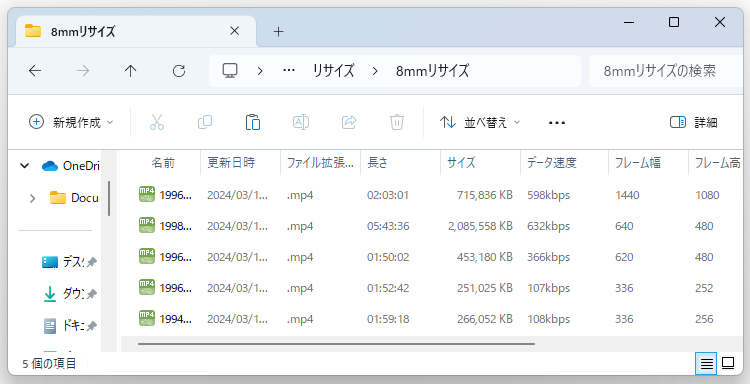Click length value 01:52:42
Screen dimensions: 750x384
388,288
